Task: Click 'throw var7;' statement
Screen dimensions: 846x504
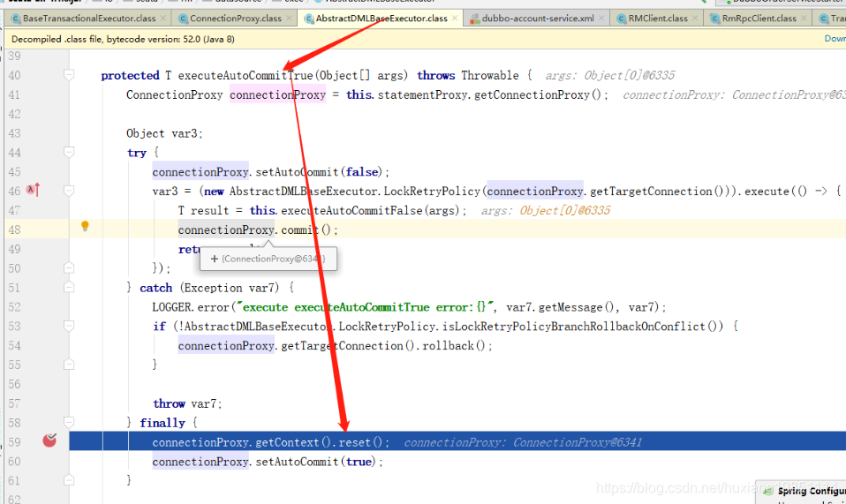Action: (187, 403)
